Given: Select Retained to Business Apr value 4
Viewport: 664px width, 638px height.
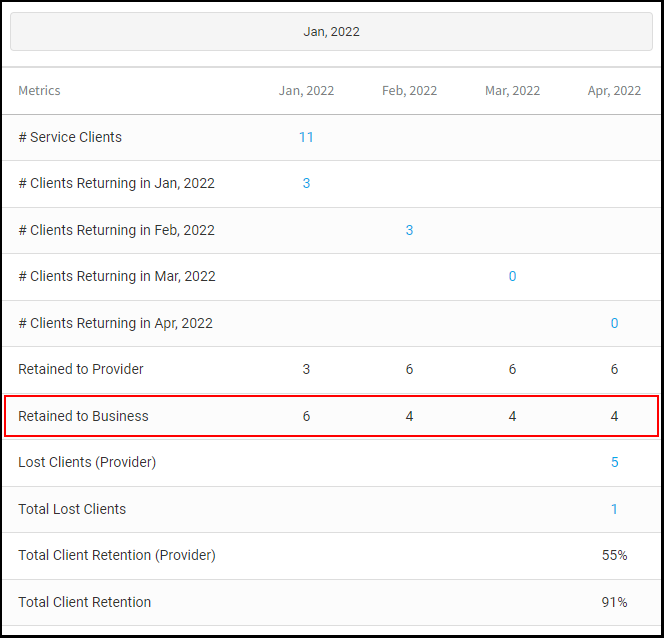Looking at the screenshot, I should 614,416.
